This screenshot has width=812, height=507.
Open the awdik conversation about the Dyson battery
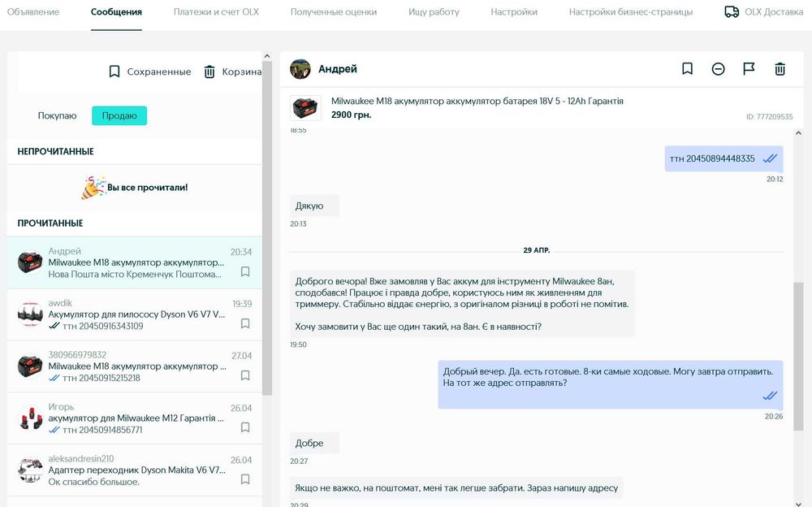pos(135,314)
